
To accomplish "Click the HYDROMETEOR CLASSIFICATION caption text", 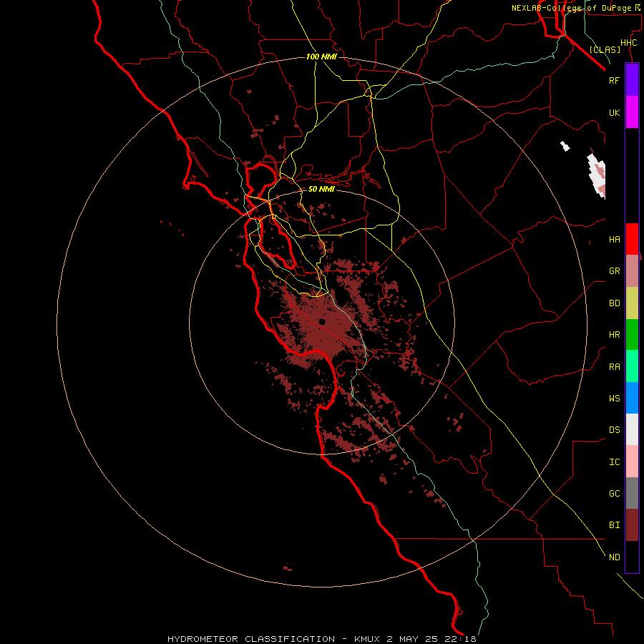I will [251, 639].
